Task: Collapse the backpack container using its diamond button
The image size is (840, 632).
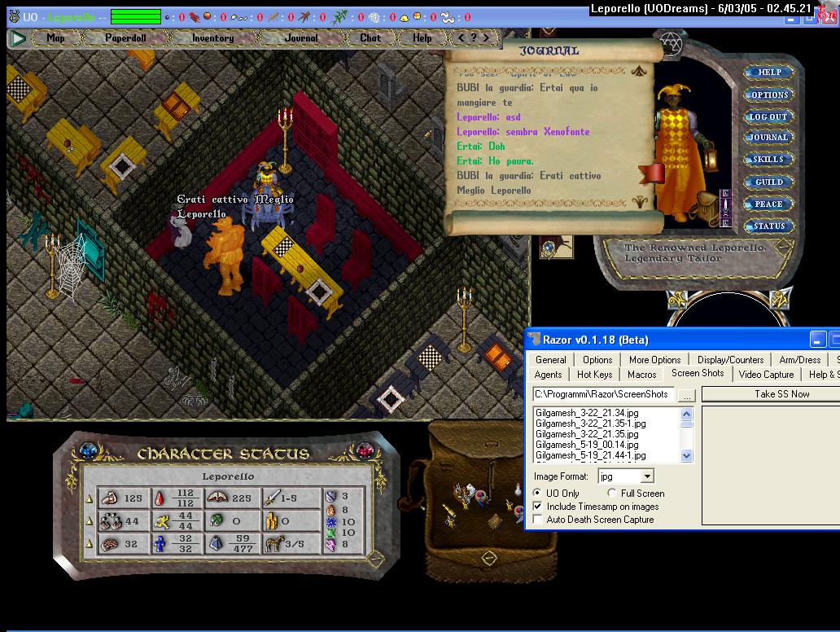Action: pyautogui.click(x=488, y=558)
